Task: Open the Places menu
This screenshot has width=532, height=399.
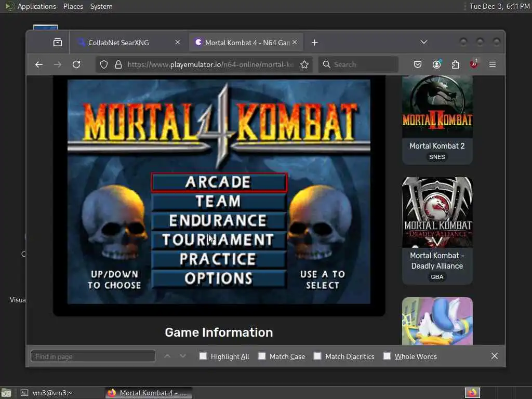Action: click(73, 6)
